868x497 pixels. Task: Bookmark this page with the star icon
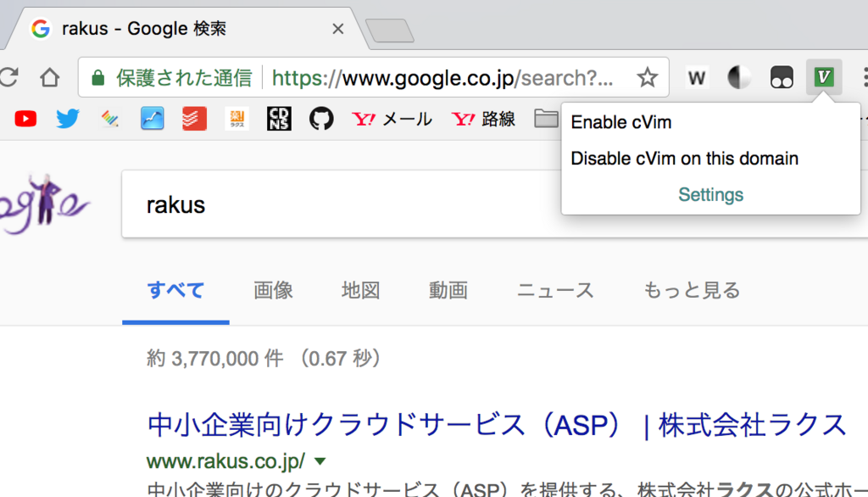click(647, 77)
